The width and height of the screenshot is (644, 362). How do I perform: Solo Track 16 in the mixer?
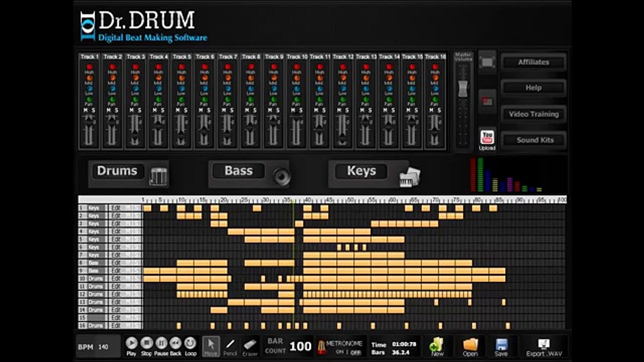tap(439, 111)
